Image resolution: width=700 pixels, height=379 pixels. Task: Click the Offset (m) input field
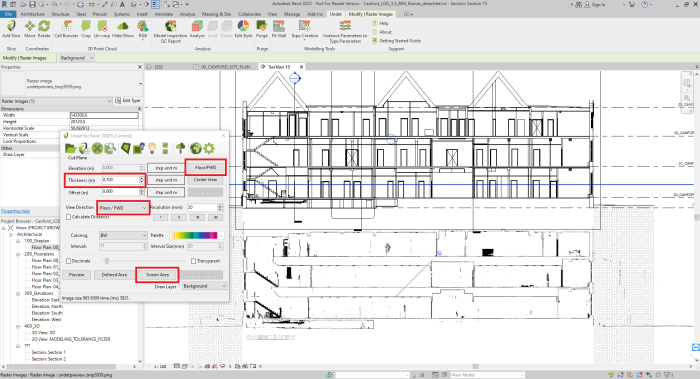tap(121, 192)
